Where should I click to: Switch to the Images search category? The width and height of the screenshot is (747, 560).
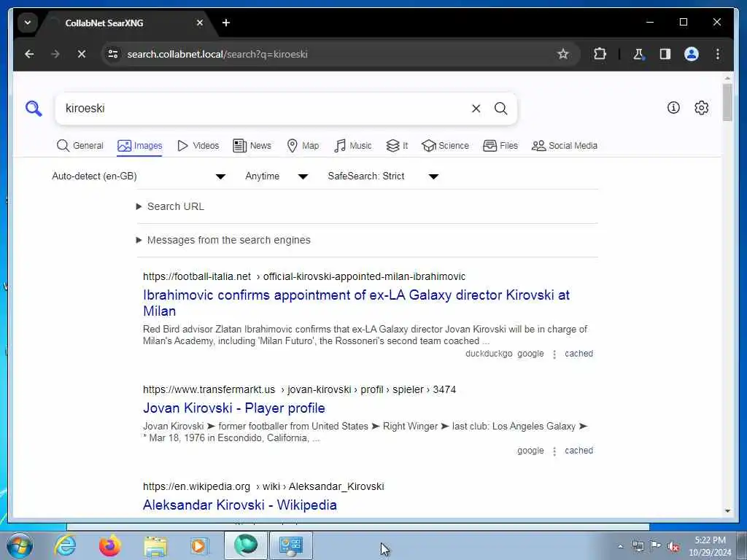tap(139, 146)
